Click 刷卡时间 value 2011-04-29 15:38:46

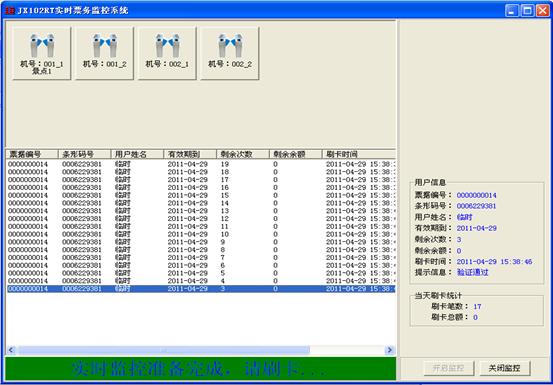coord(494,262)
